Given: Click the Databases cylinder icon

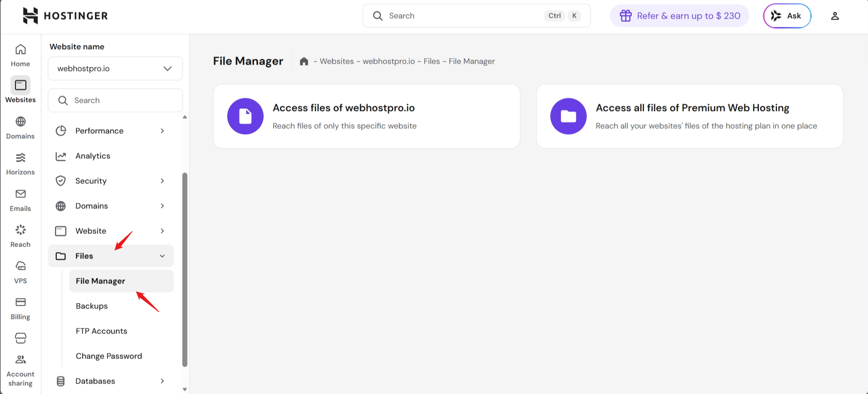Looking at the screenshot, I should 61,381.
